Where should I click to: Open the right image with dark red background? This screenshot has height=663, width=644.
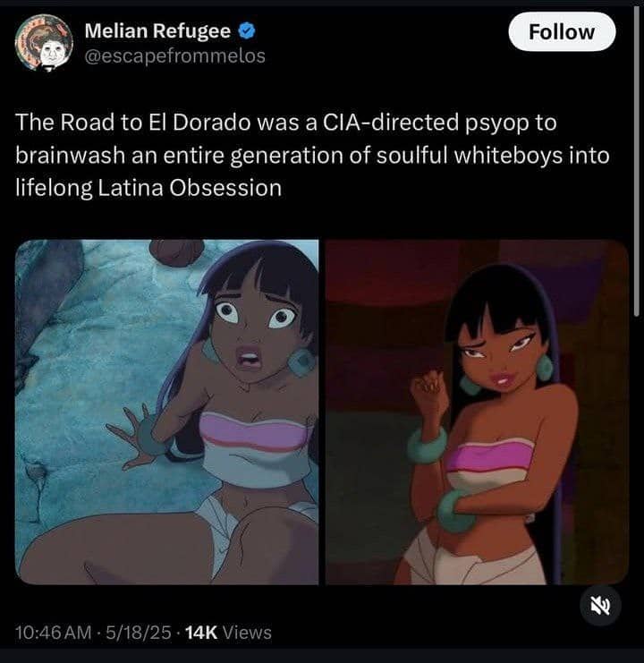point(477,412)
